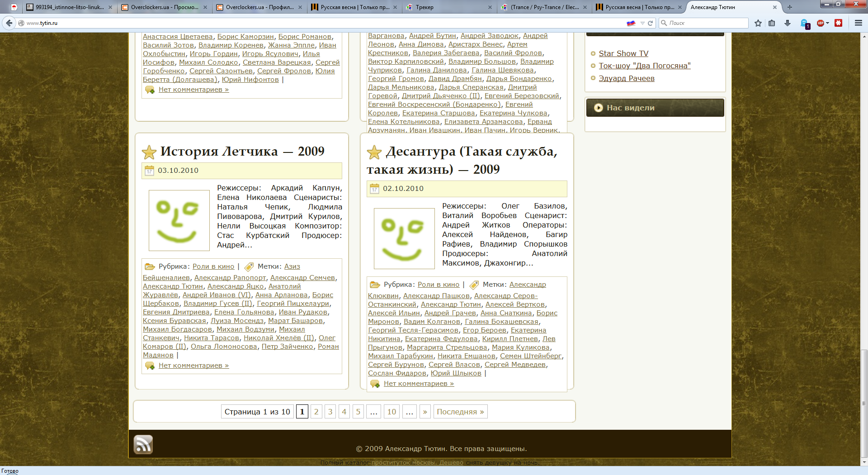Screen dimensions: 868x475
Task: Open the 'Star Show TV' sidebar link
Action: pos(623,53)
